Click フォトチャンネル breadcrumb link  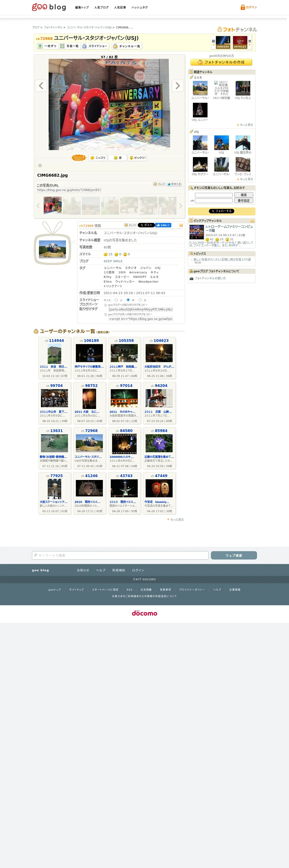pos(53,27)
